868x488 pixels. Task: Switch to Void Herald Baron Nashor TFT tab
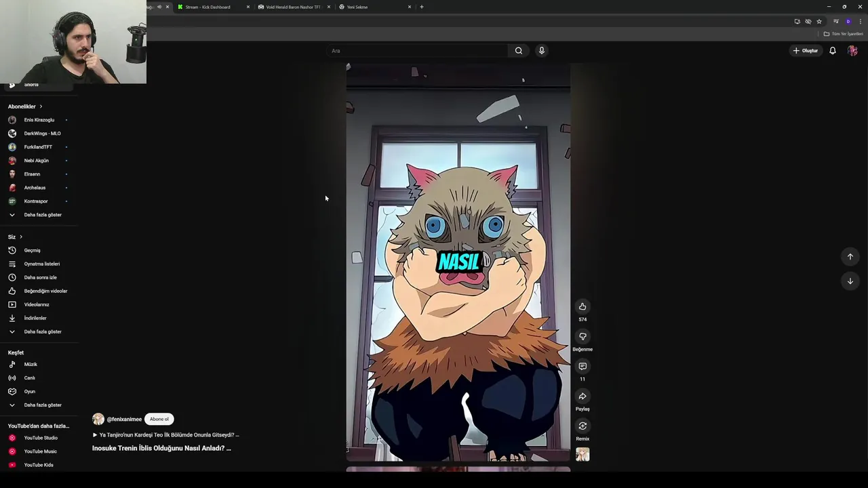click(292, 7)
